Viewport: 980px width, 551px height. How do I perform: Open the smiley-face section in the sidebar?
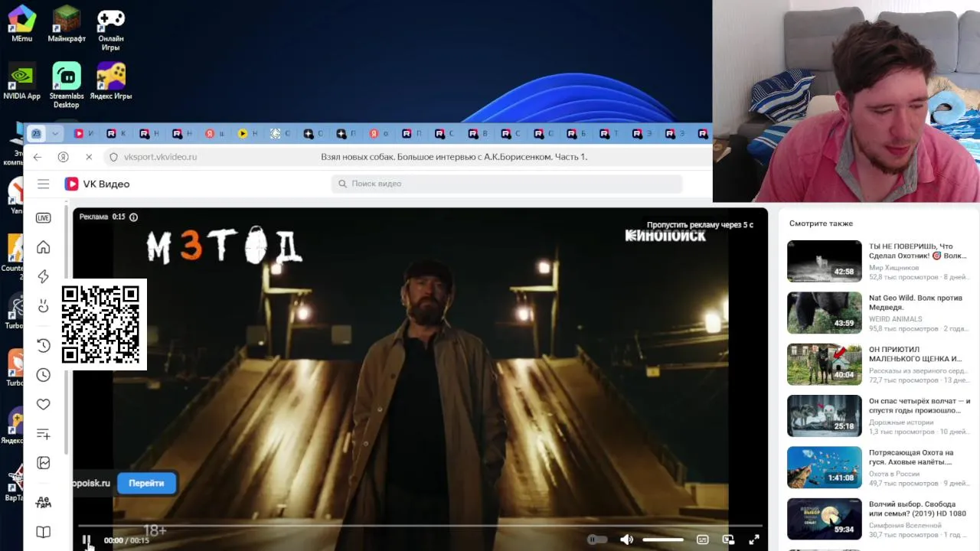(x=44, y=306)
